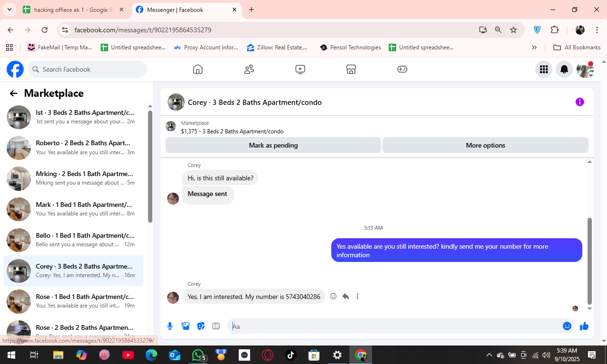This screenshot has width=607, height=364.
Task: React to Corey's number message with emoji
Action: (333, 296)
